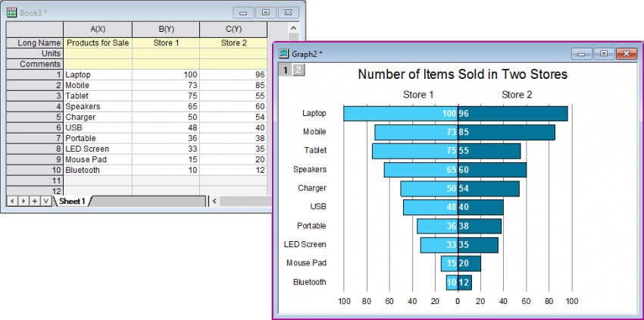
Task: Minimize the Graph2 window
Action: (x=582, y=54)
